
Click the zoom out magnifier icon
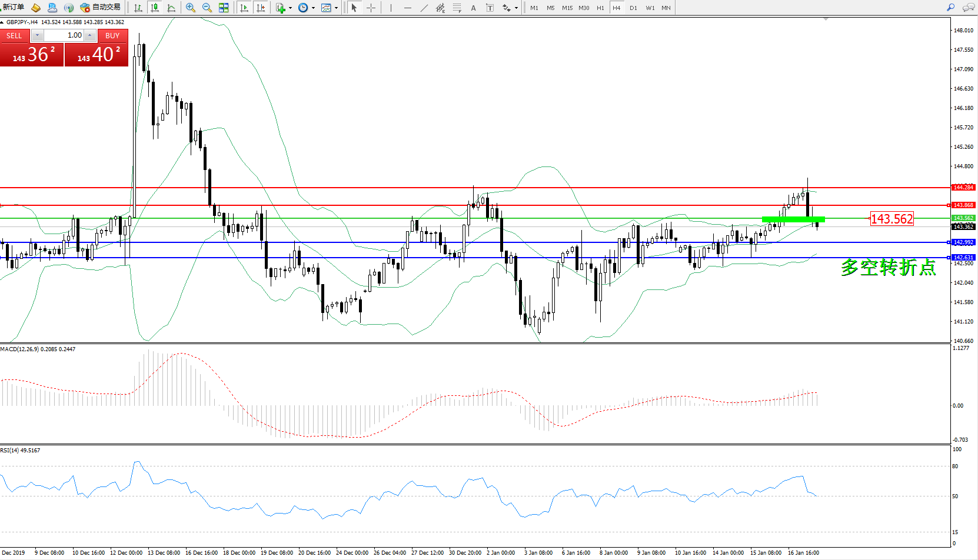(207, 8)
